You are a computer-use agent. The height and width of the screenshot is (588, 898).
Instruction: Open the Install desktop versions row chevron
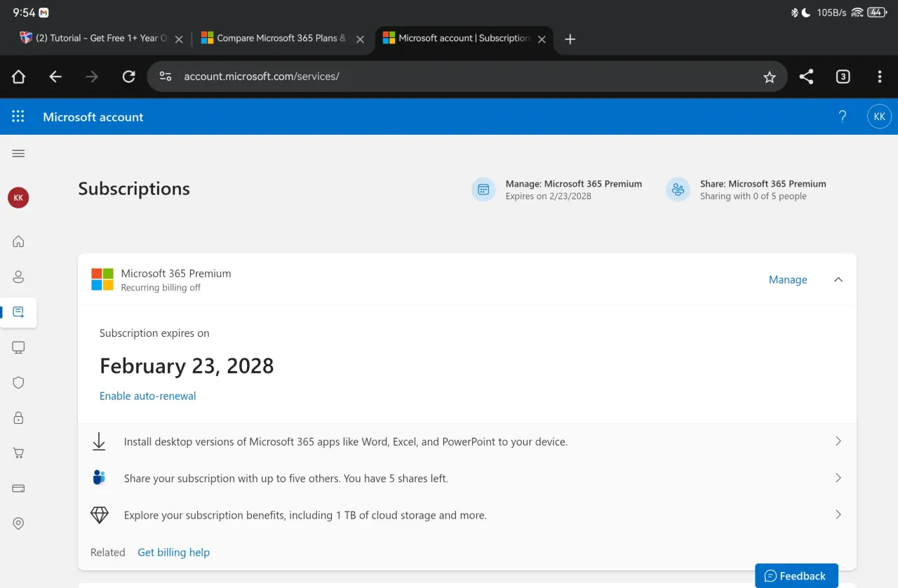coord(838,441)
